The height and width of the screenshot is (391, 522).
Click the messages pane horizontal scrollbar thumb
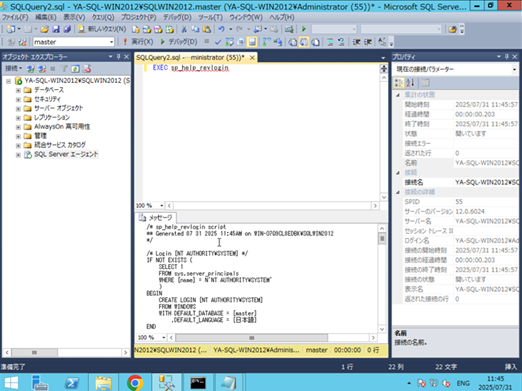pos(252,338)
